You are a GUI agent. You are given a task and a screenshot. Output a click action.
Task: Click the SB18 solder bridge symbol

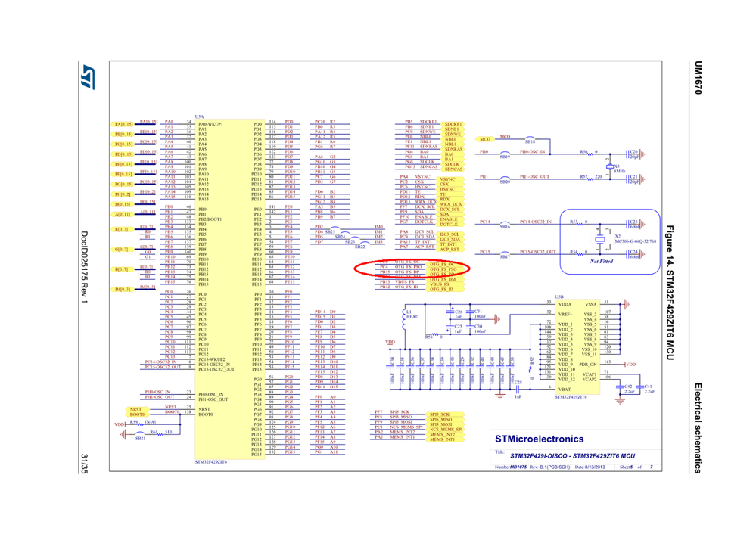pyautogui.click(x=530, y=139)
